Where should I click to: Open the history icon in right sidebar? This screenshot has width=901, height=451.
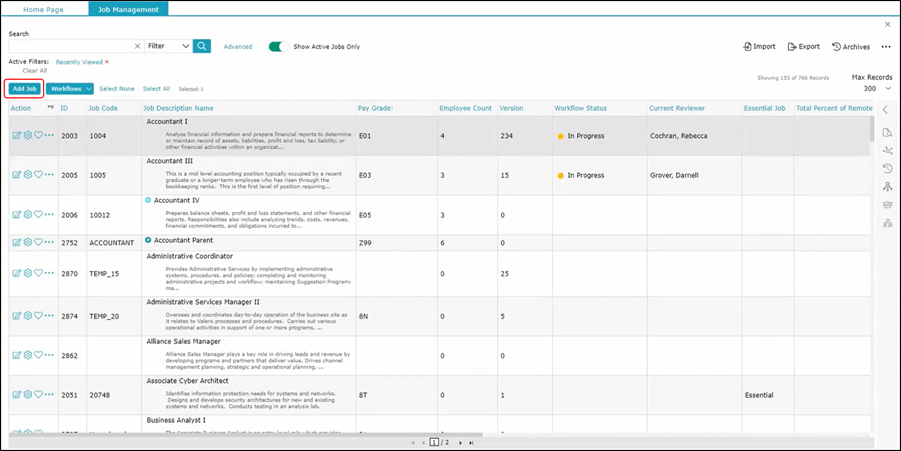[x=887, y=168]
